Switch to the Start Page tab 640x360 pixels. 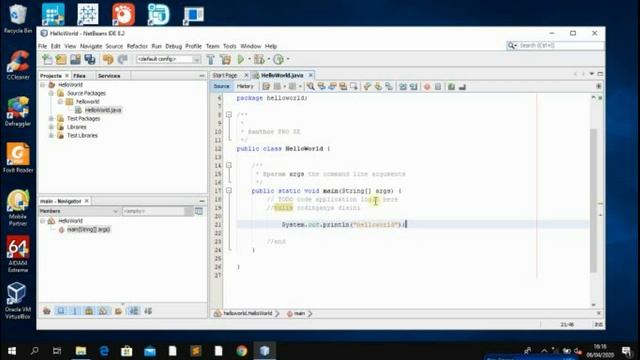point(225,76)
